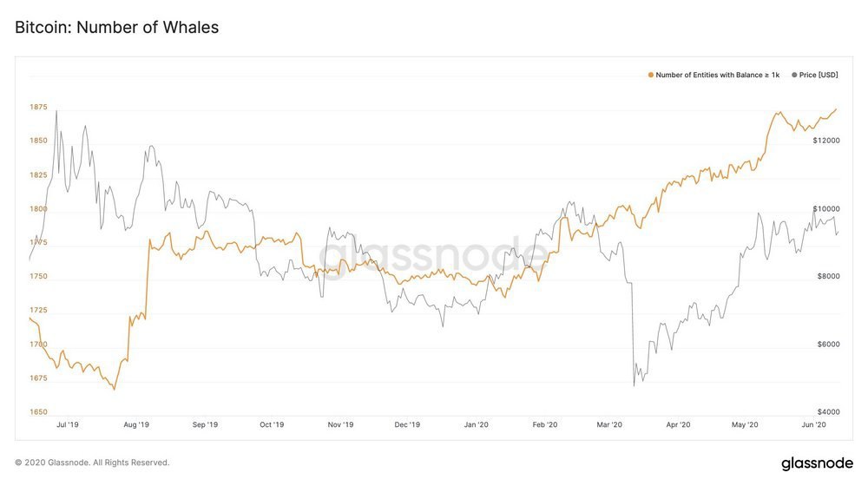Pick the Jan '20 date label
The height and width of the screenshot is (486, 868).
tap(476, 425)
